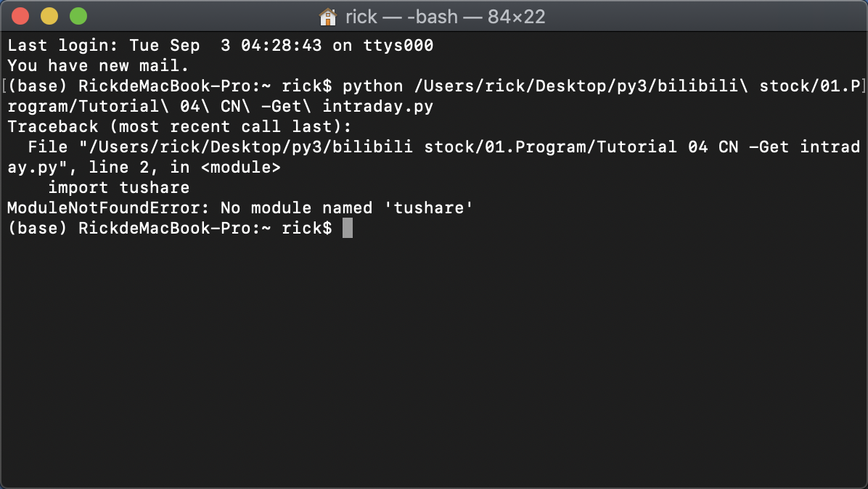Click the quoted 'tushare' module name in error

click(x=429, y=208)
